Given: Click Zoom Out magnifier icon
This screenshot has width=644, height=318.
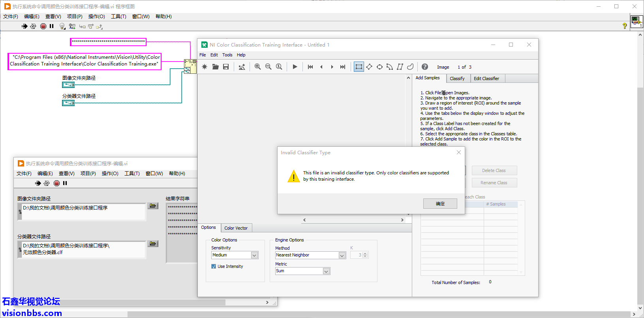Looking at the screenshot, I should [x=268, y=67].
